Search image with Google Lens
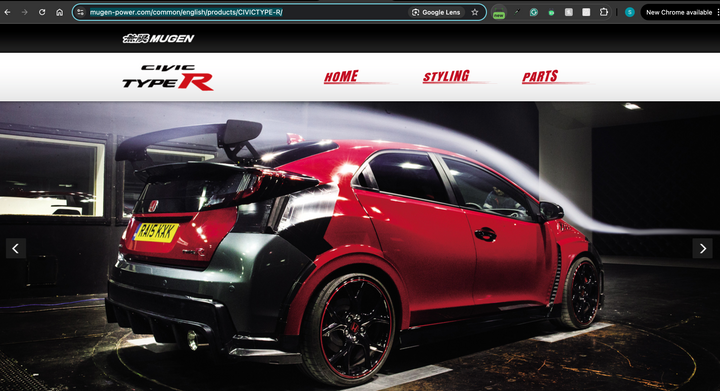Viewport: 720px width, 391px height. click(436, 12)
